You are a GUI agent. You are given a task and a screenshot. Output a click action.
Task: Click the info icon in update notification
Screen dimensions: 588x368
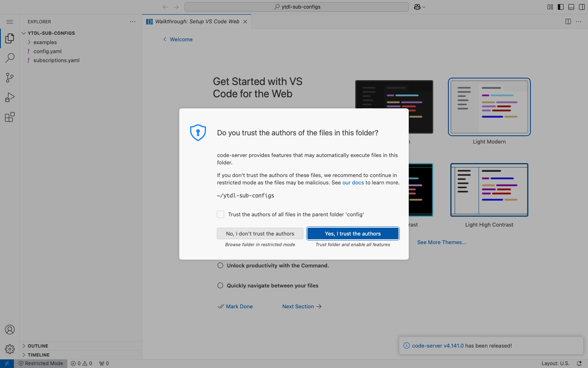pos(406,346)
